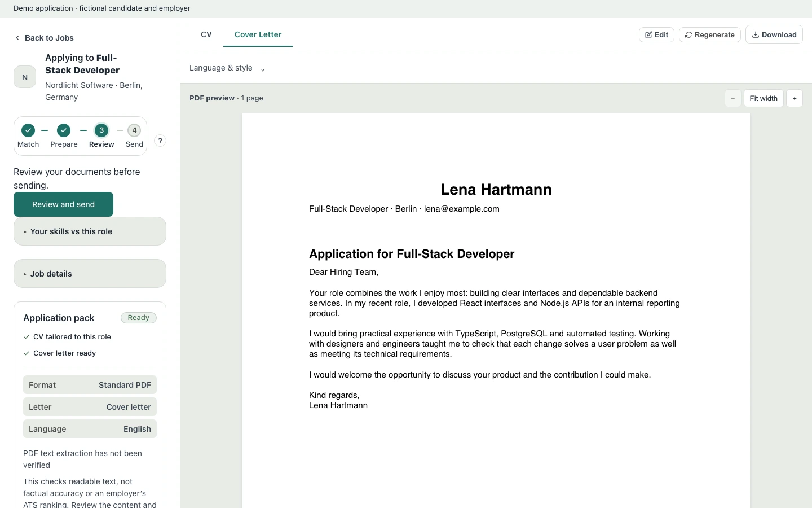Viewport: 812px width, 508px height.
Task: Click the Nordlicht Software Berlin, Germany subtitle
Action: point(94,91)
